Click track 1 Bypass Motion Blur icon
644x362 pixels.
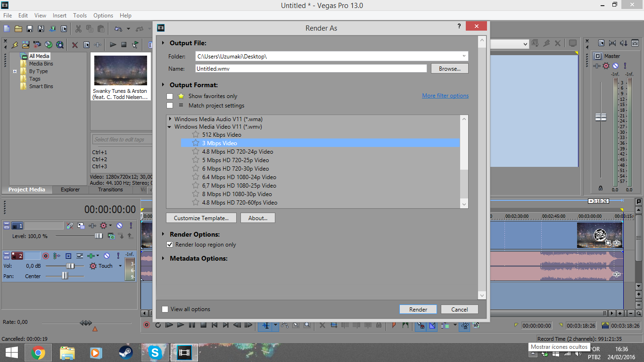tap(70, 226)
